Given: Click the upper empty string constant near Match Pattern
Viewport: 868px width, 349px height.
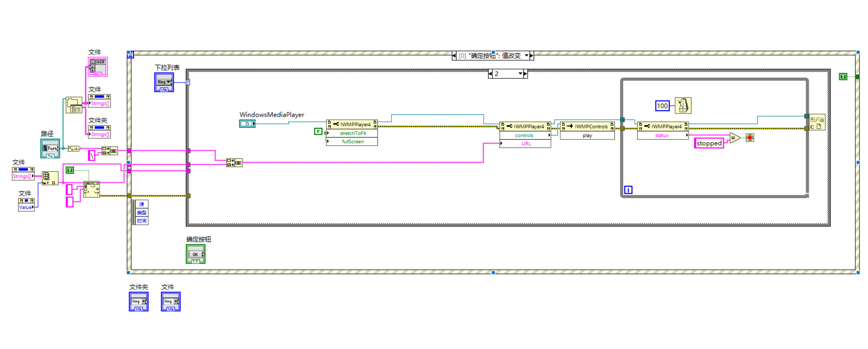Looking at the screenshot, I should coord(69,190).
